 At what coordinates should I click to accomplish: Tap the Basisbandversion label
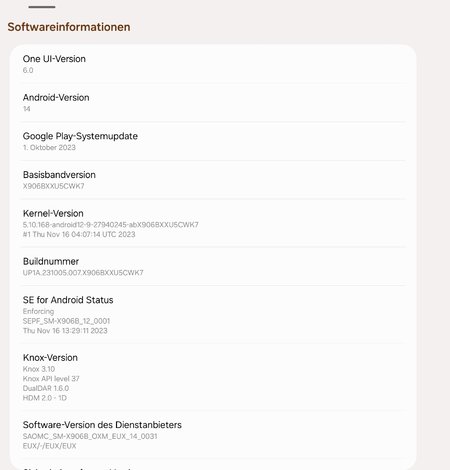59,175
